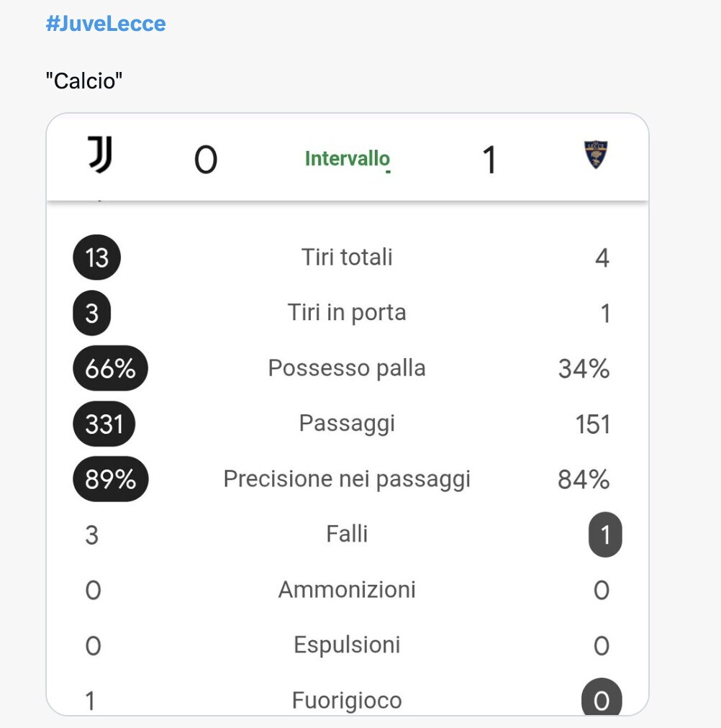Click Lecce's highlighted offside badge
721x728 pixels.
pos(602,700)
